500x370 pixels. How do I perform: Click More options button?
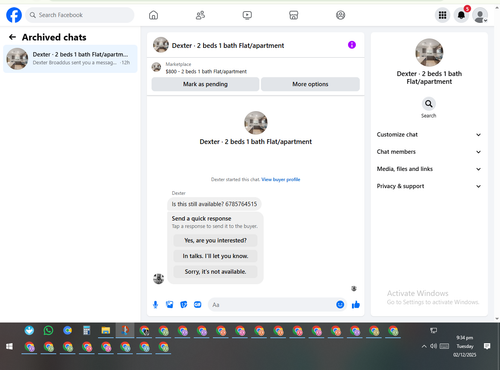click(310, 84)
